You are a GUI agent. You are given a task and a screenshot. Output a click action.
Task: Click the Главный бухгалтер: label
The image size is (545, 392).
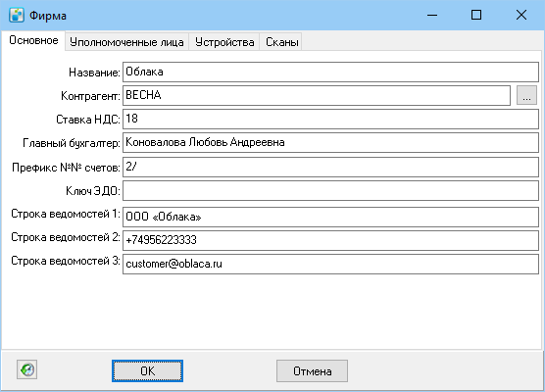coord(72,143)
